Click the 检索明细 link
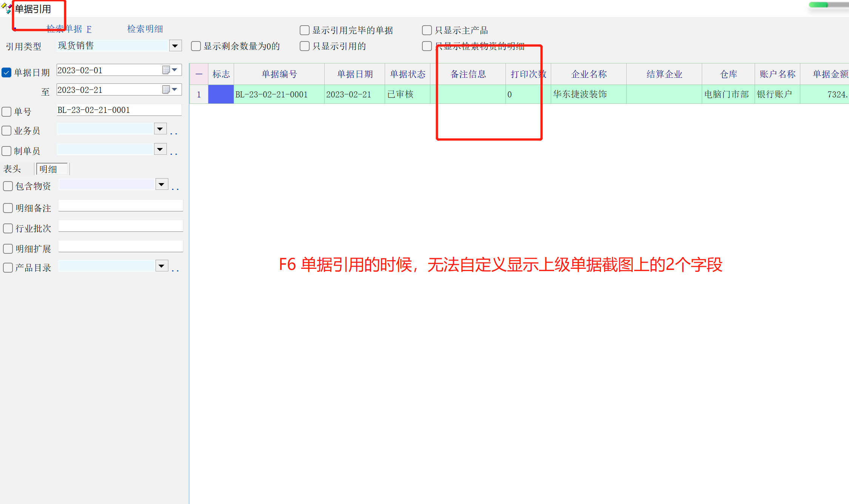849x504 pixels. pyautogui.click(x=145, y=29)
